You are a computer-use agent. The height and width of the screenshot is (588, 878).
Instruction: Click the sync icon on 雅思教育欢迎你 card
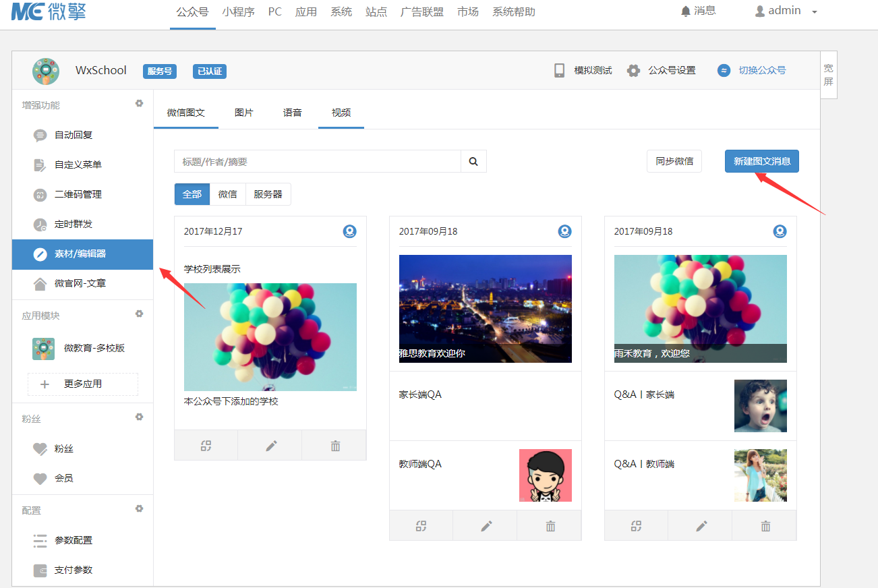(x=421, y=526)
